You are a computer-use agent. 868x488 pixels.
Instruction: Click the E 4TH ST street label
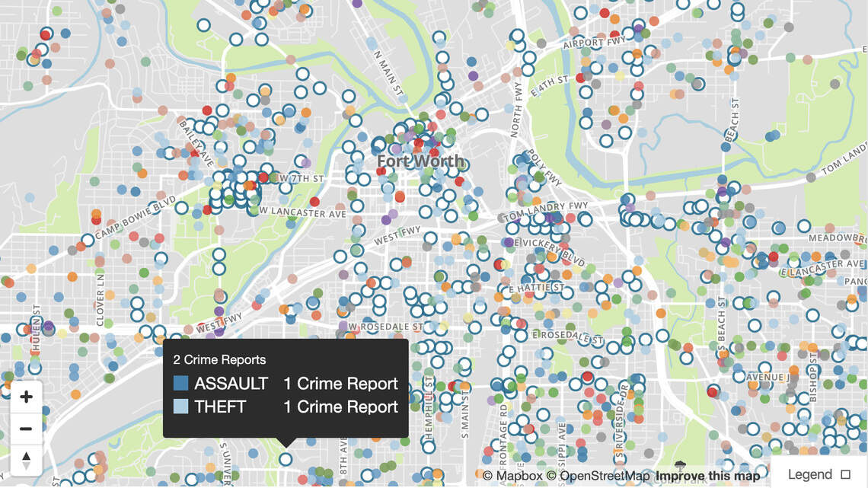549,86
